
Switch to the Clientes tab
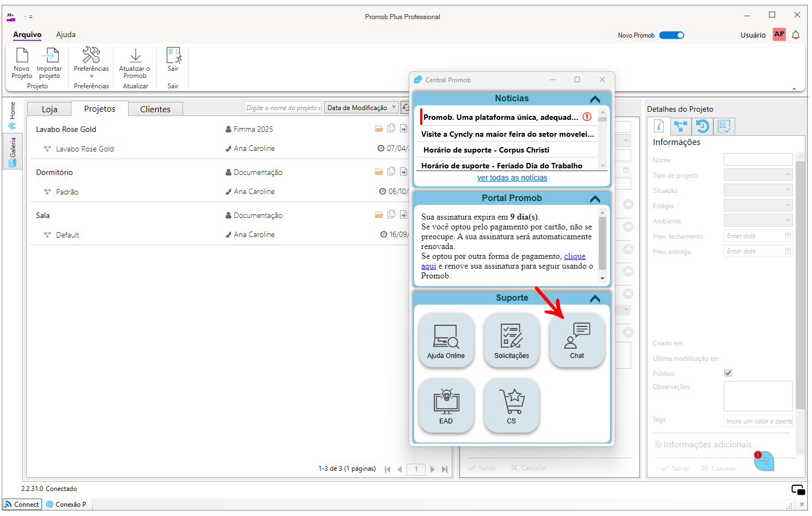[x=155, y=109]
